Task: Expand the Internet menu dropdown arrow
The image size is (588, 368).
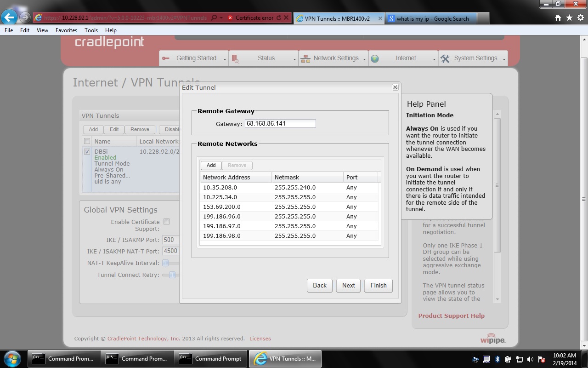Action: click(434, 59)
